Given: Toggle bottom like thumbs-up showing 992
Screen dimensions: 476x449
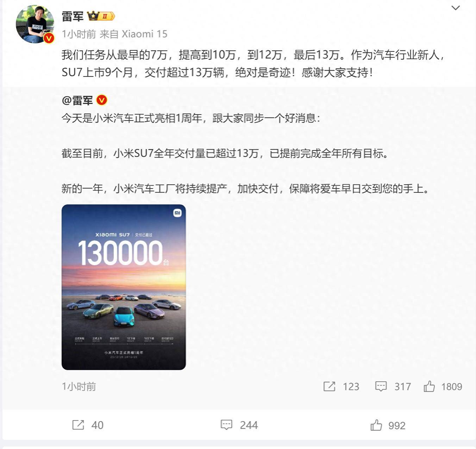Looking at the screenshot, I should [x=376, y=425].
